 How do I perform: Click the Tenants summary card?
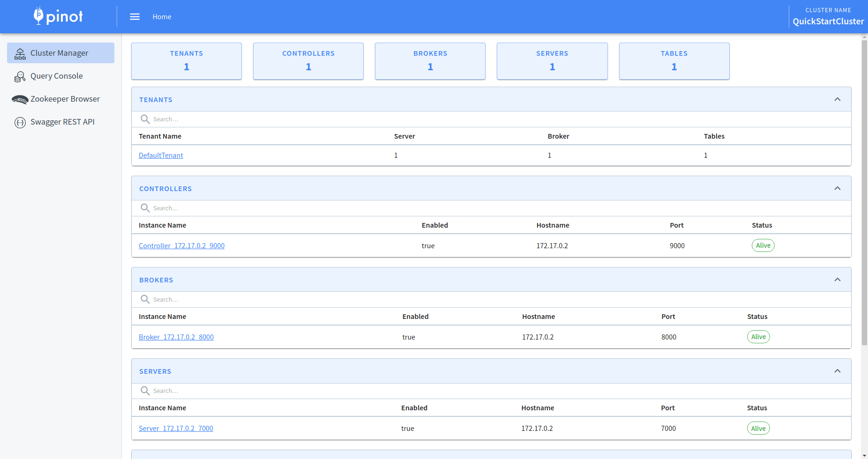[187, 61]
